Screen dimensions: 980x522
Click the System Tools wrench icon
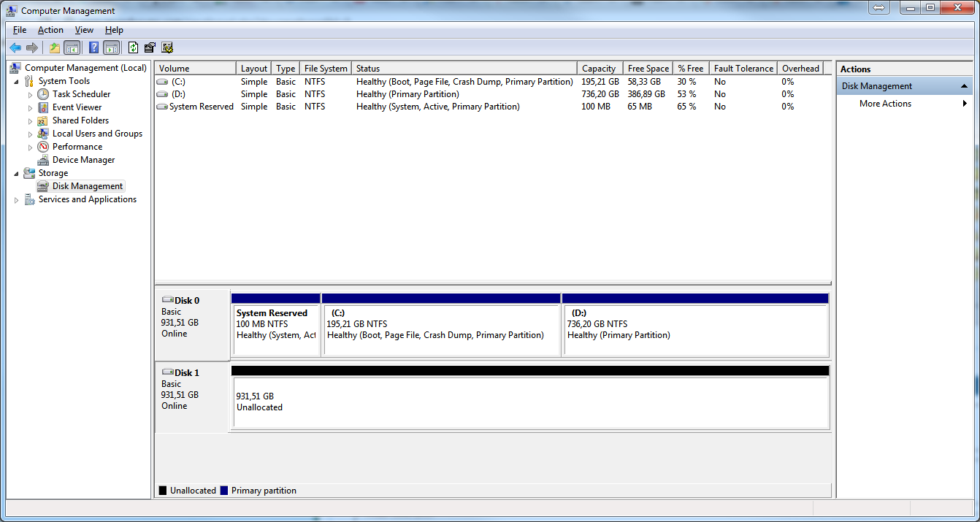coord(29,81)
